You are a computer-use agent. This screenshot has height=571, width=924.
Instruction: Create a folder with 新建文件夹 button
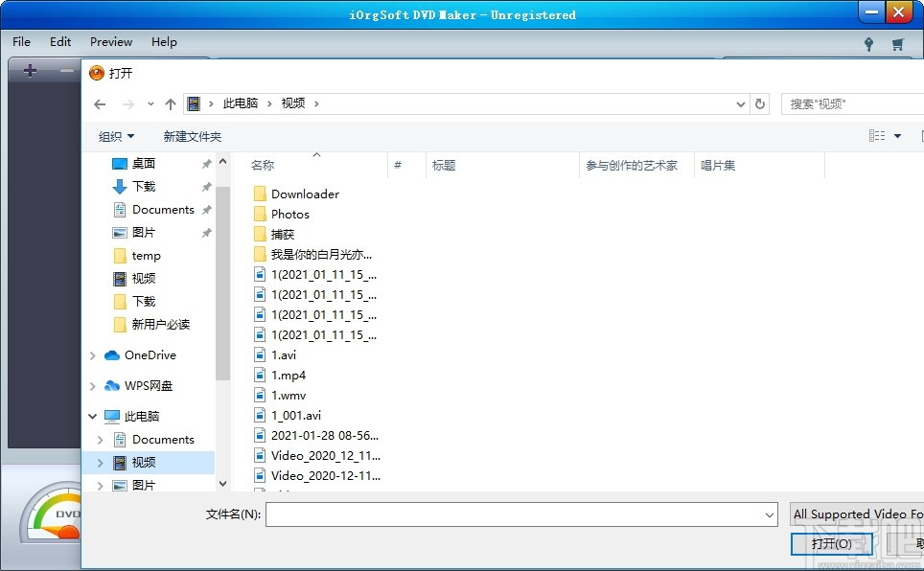(x=192, y=135)
